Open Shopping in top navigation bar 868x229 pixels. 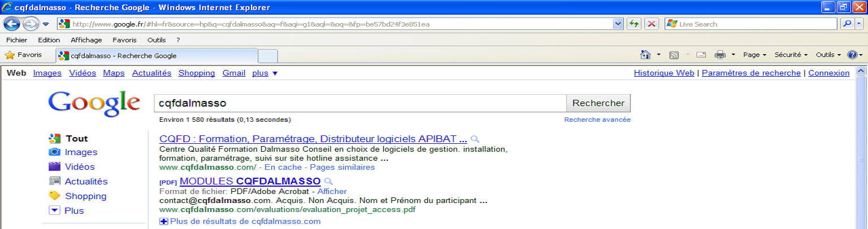click(197, 73)
